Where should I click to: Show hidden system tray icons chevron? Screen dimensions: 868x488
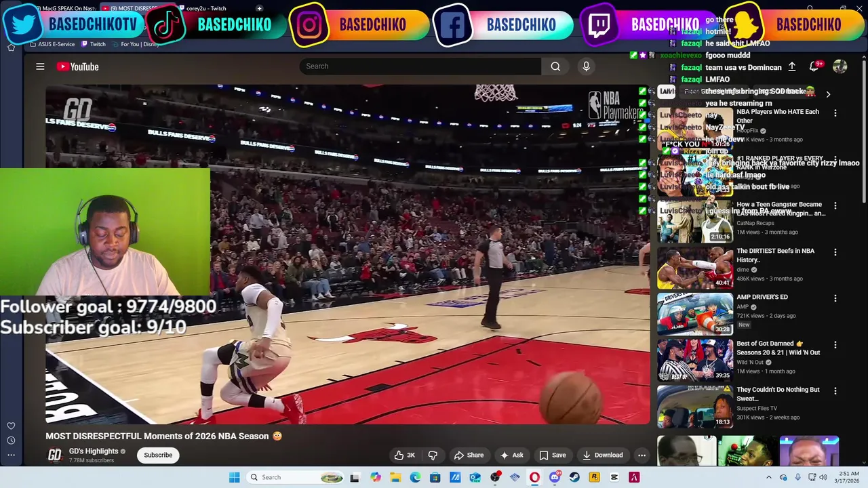pos(769,477)
